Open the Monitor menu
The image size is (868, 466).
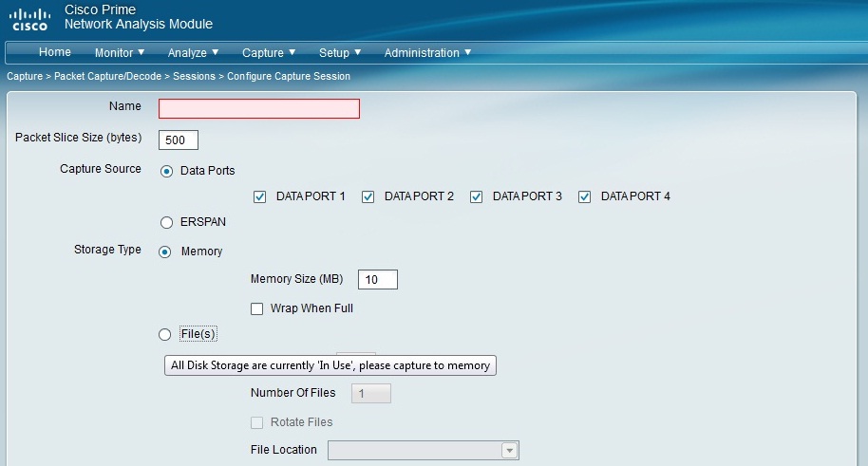119,52
